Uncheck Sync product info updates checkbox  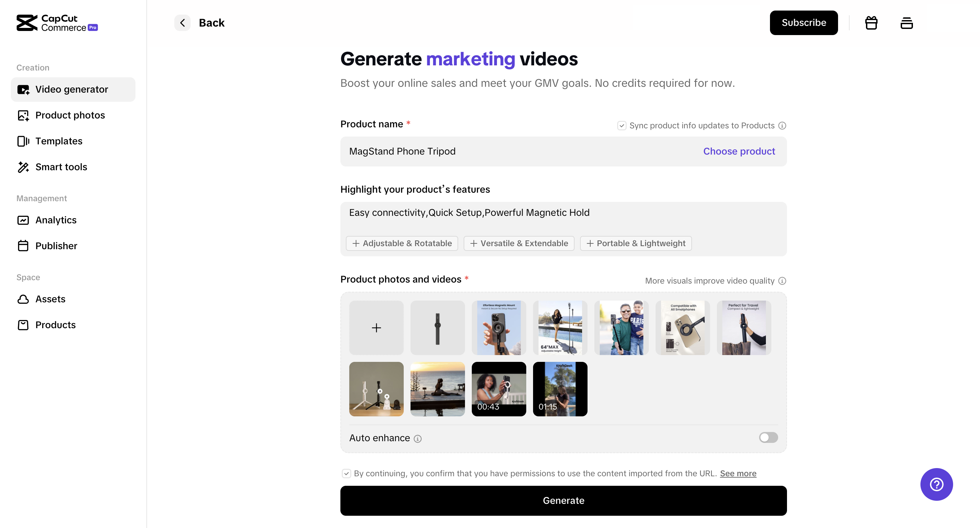tap(622, 126)
